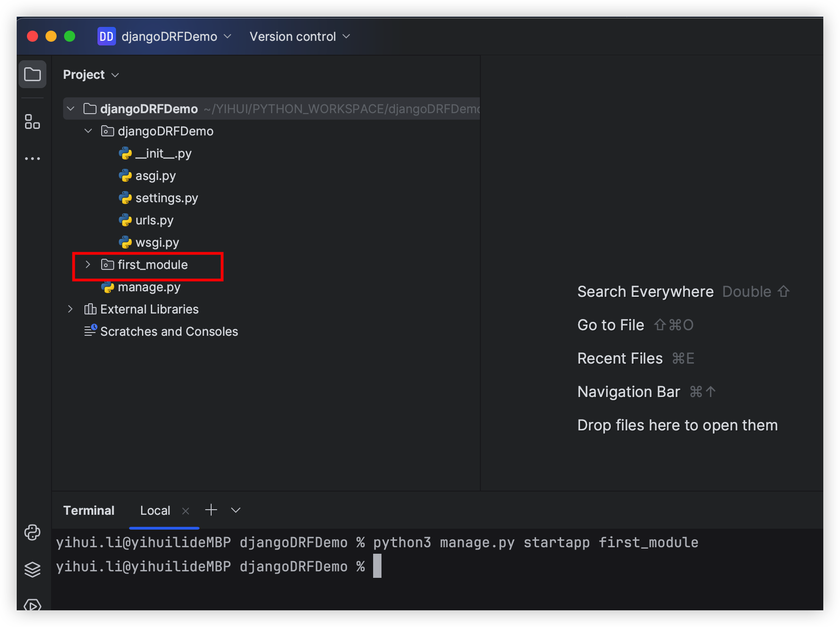Open the Python Console icon in sidebar

[32, 532]
